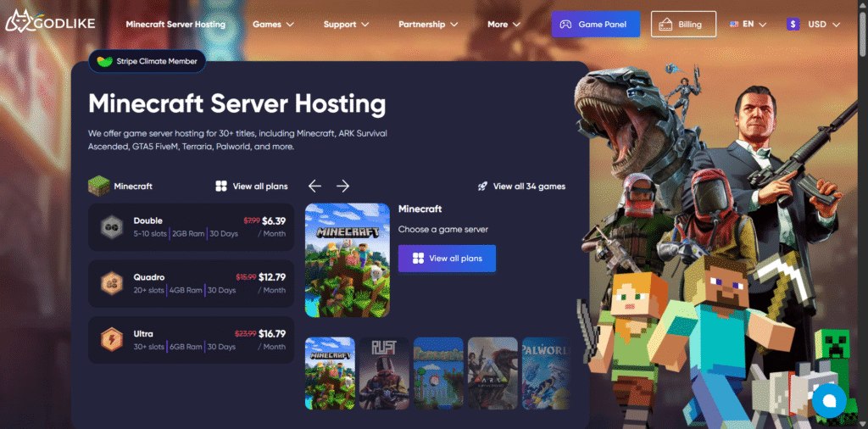Open Minecraft Server Hosting nav link
The width and height of the screenshot is (868, 429).
(x=175, y=25)
